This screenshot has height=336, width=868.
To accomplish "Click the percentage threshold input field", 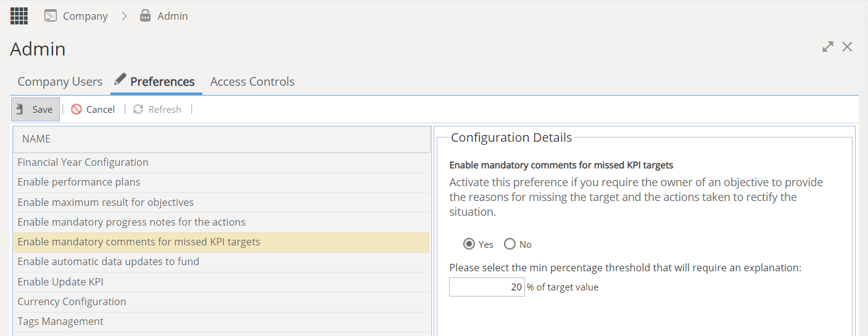I will (487, 287).
